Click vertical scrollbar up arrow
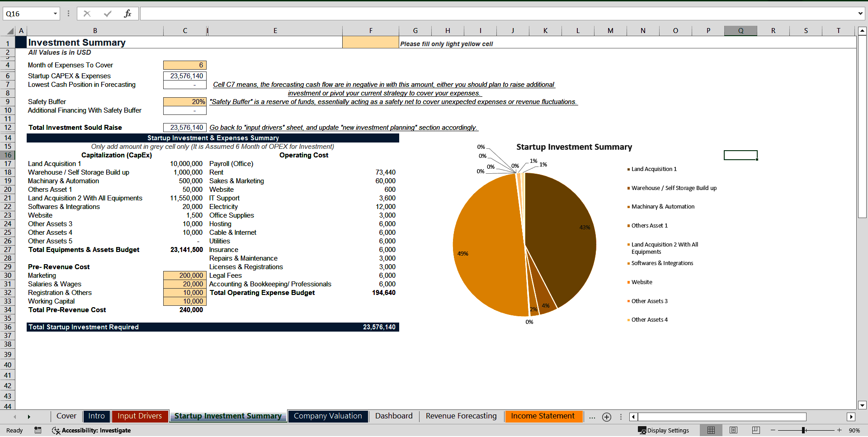The width and height of the screenshot is (868, 437). point(862,31)
